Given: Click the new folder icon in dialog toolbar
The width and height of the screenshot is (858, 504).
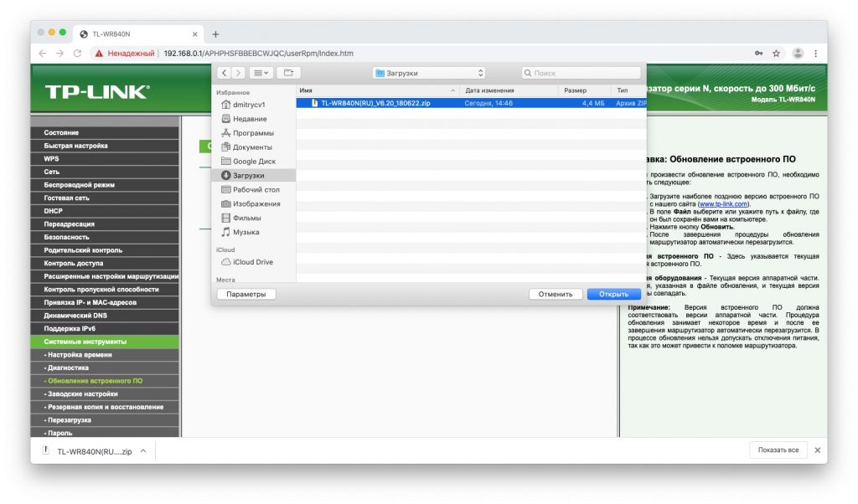Looking at the screenshot, I should tap(287, 74).
